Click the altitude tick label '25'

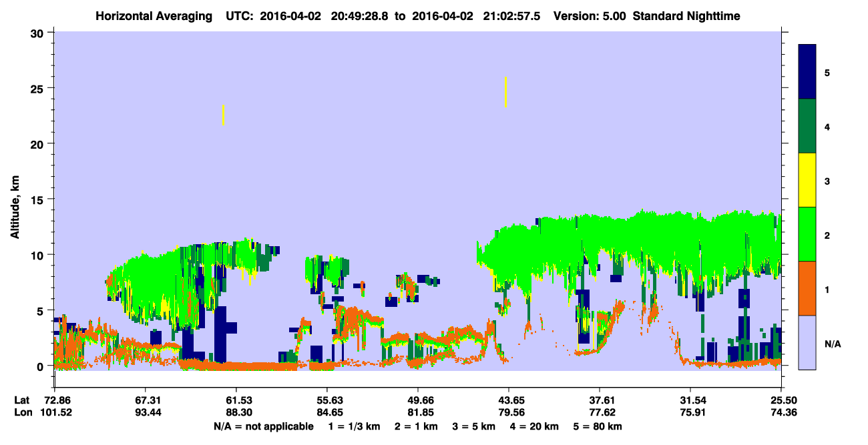pos(38,88)
